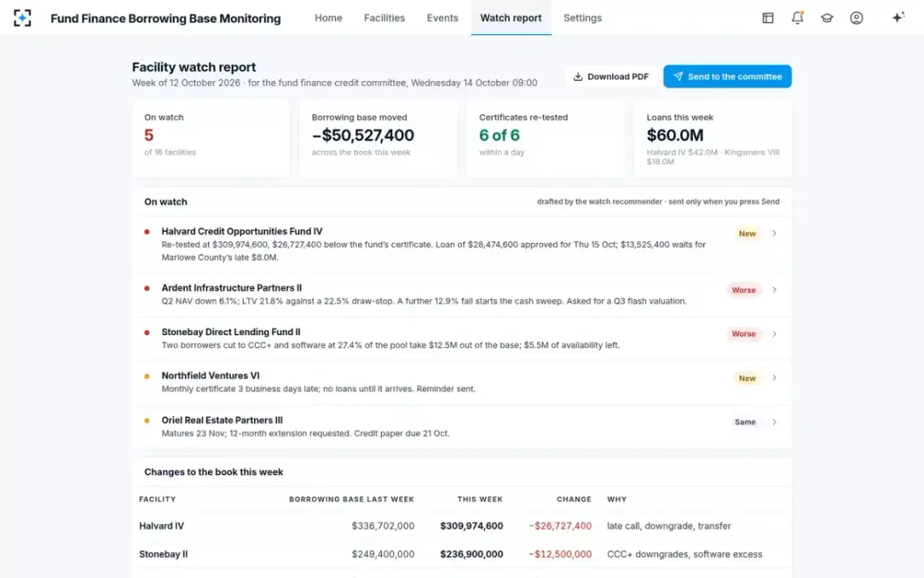The height and width of the screenshot is (578, 924).
Task: Click Download PDF button
Action: pyautogui.click(x=611, y=76)
